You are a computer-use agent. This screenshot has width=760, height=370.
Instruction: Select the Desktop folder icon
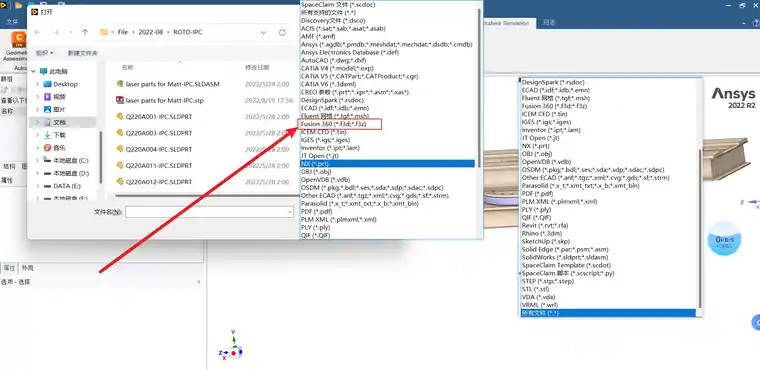pyautogui.click(x=48, y=84)
